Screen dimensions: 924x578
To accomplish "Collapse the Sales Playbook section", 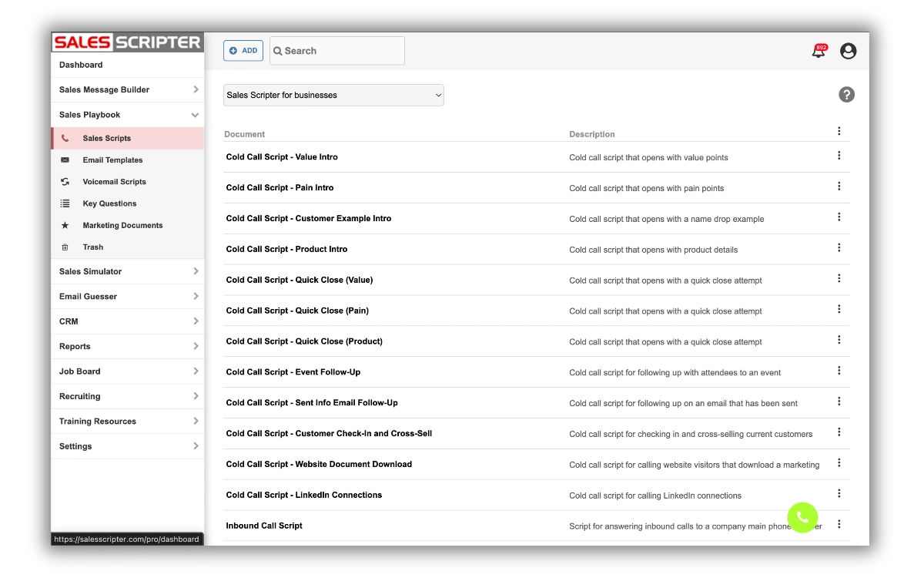I will tap(128, 115).
